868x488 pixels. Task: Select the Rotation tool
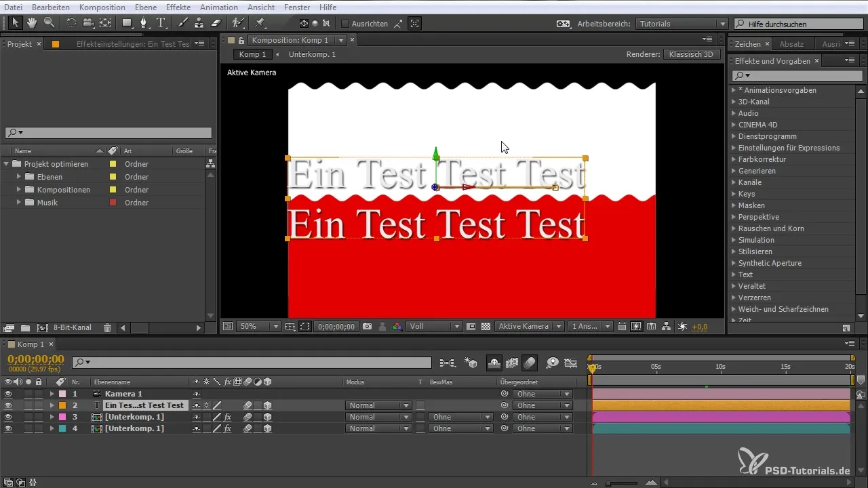tap(72, 23)
